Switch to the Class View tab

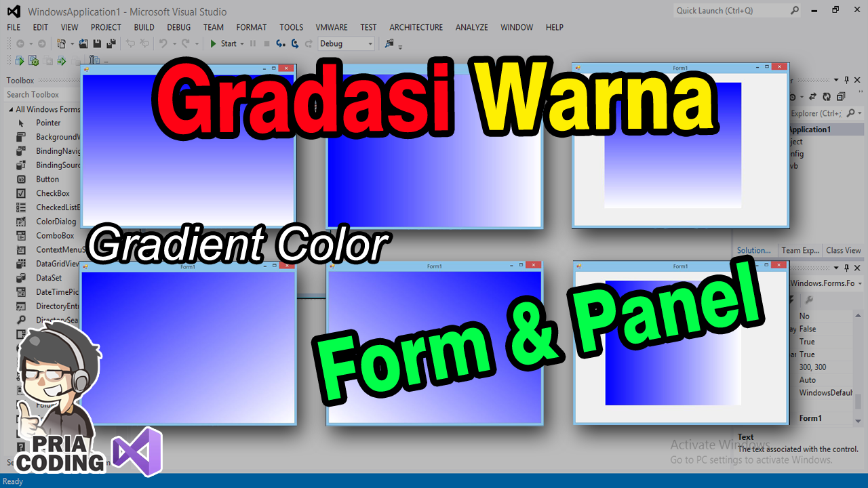click(x=843, y=249)
